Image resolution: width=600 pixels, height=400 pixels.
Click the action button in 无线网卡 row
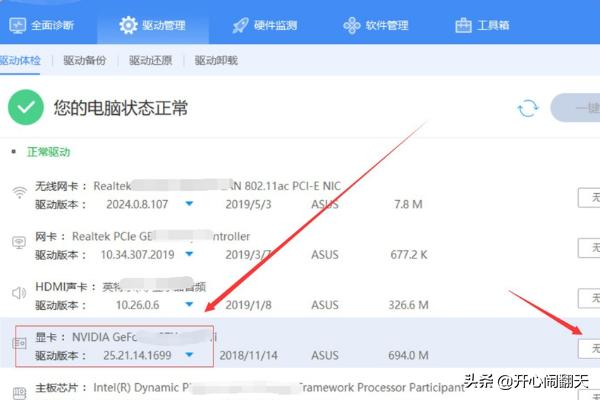[589, 198]
